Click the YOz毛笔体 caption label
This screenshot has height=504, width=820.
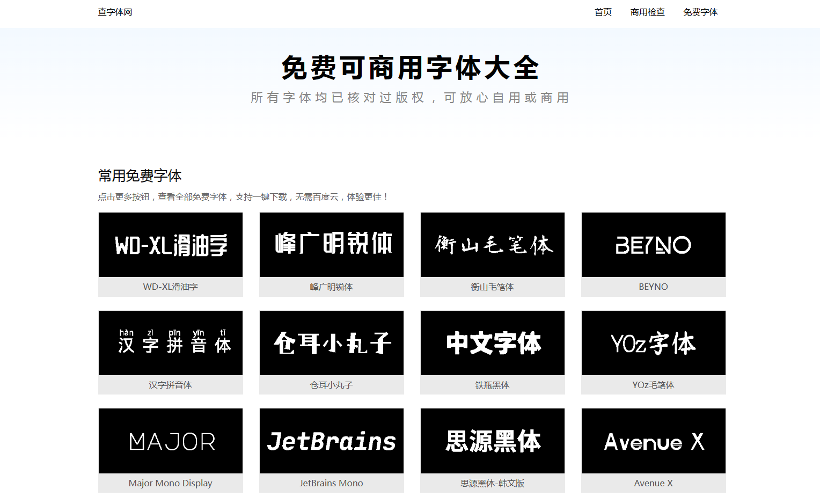pyautogui.click(x=654, y=385)
